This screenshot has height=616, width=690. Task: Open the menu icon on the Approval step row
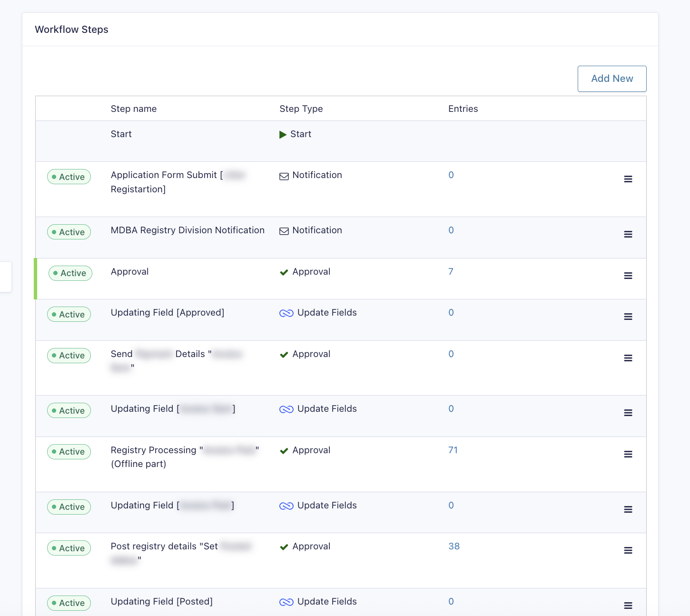pyautogui.click(x=628, y=276)
